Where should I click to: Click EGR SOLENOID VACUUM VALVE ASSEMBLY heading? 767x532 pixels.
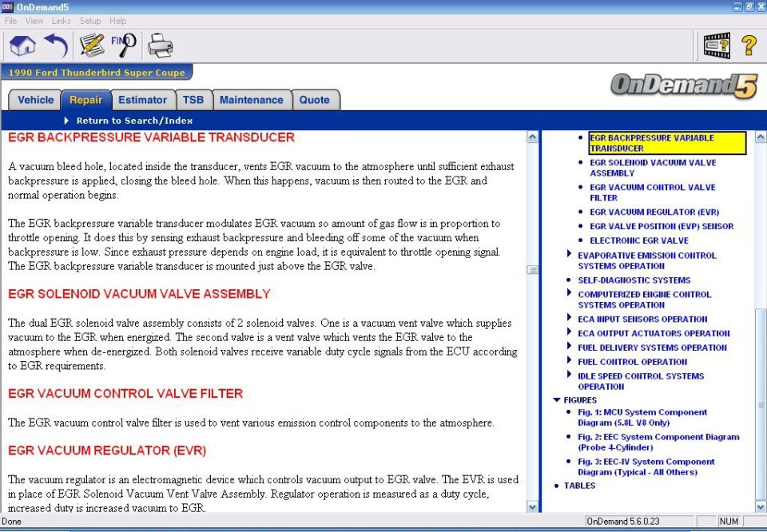point(139,294)
